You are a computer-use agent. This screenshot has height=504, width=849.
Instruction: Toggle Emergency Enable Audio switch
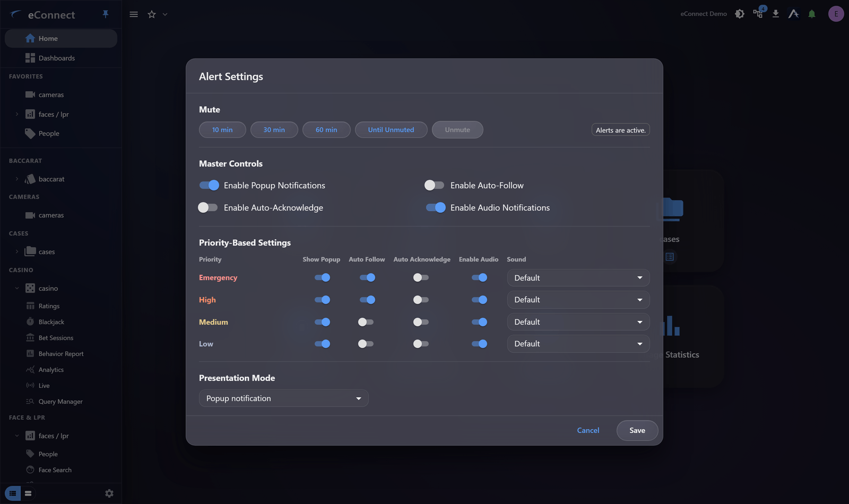tap(479, 277)
